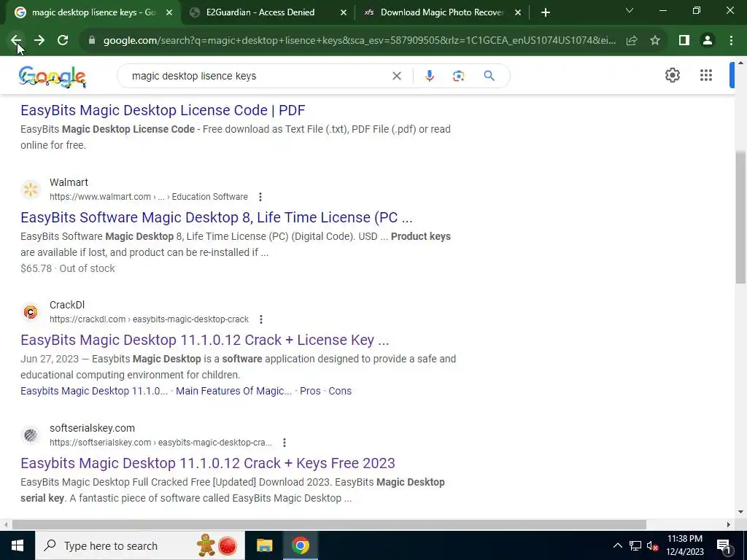Screen dimensions: 747x560
Task: Click the Chrome taskbar icon
Action: (300, 545)
